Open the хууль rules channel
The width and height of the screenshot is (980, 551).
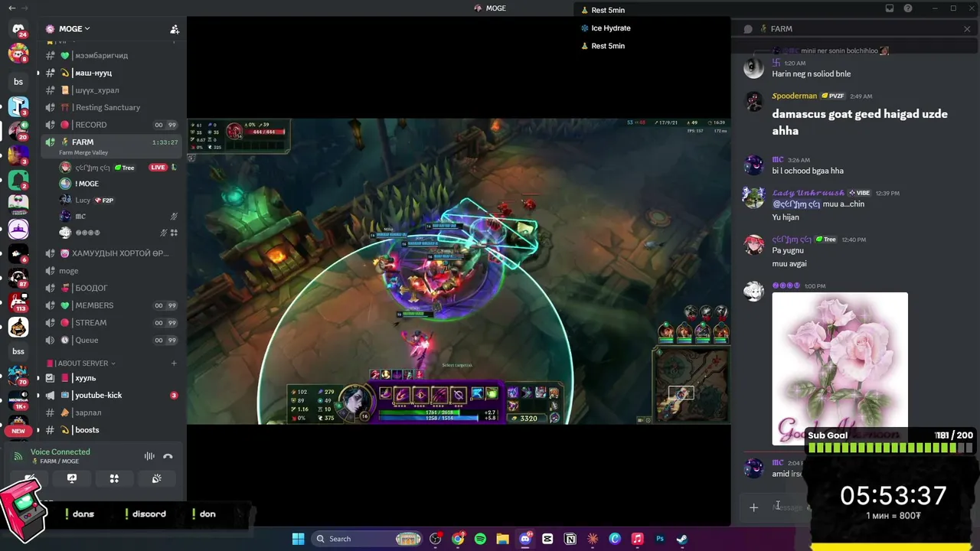pyautogui.click(x=112, y=378)
